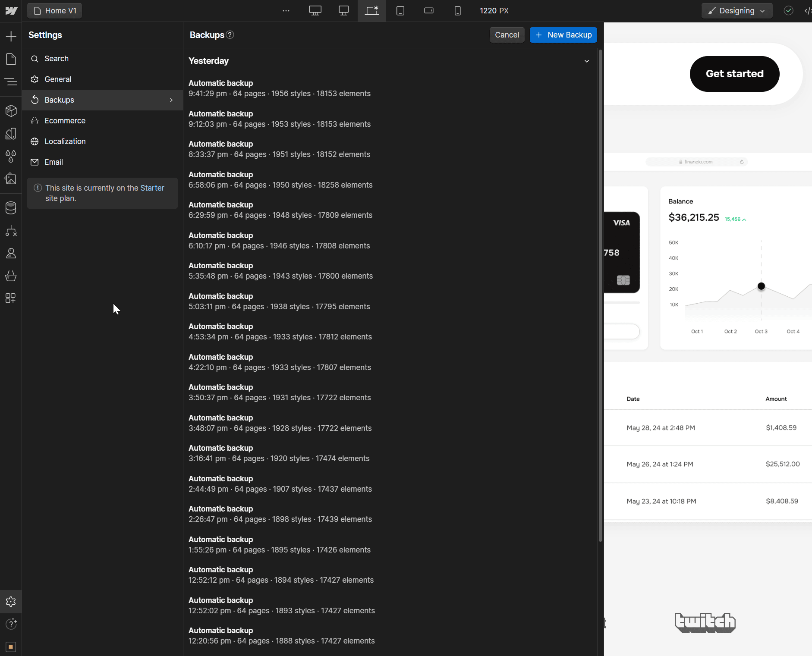Open the Starter site plan link
Image resolution: width=812 pixels, height=656 pixels.
click(152, 188)
